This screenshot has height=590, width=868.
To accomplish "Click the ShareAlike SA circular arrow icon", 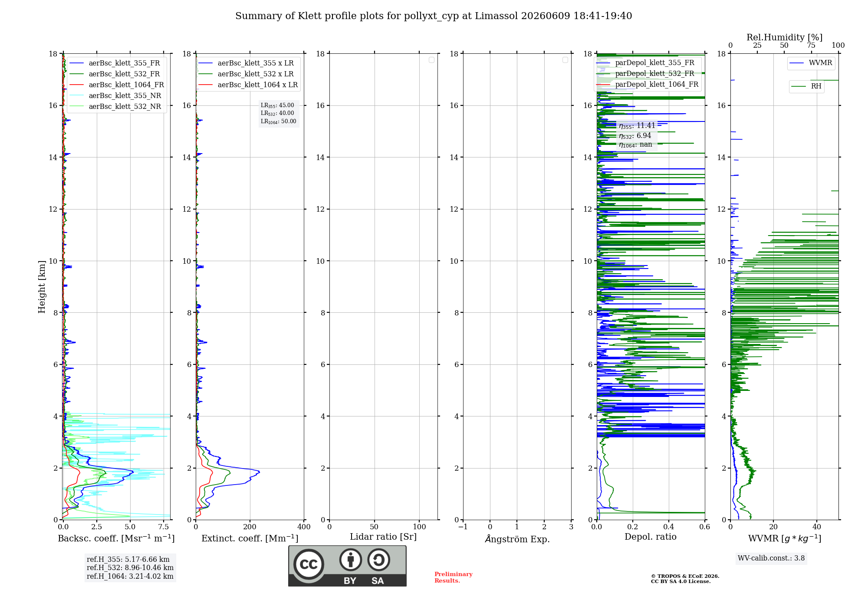I will [378, 560].
